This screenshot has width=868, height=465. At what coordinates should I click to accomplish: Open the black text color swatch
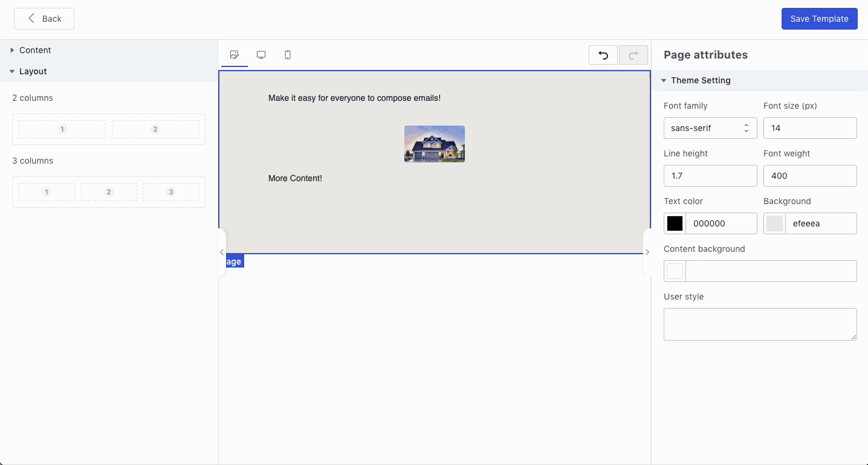(674, 223)
